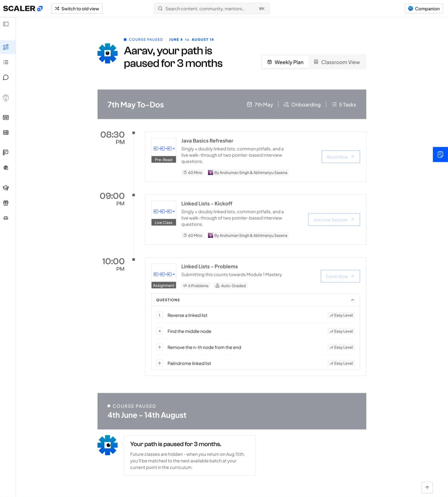Click the Auto-Graded tag
Image resolution: width=448 pixels, height=497 pixels.
pyautogui.click(x=231, y=286)
